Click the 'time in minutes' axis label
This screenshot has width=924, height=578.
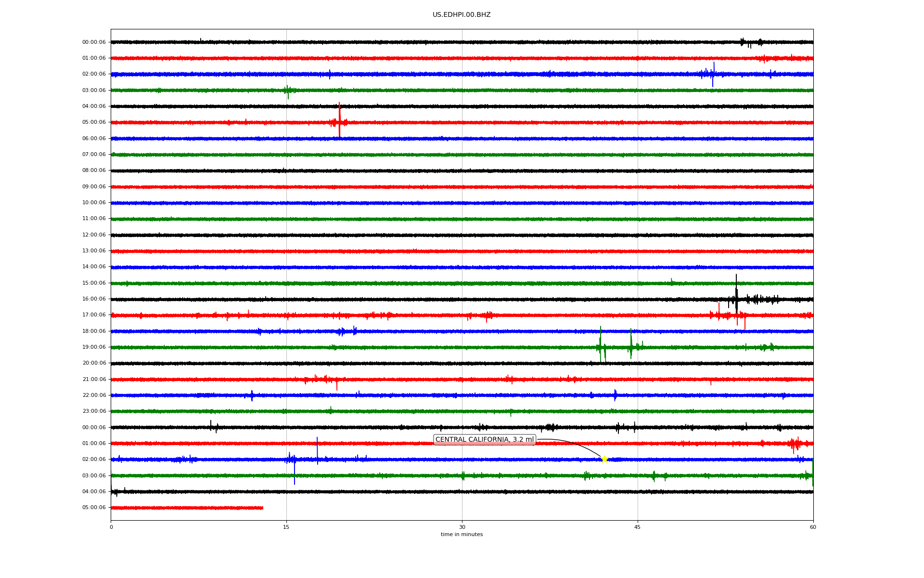(x=461, y=535)
